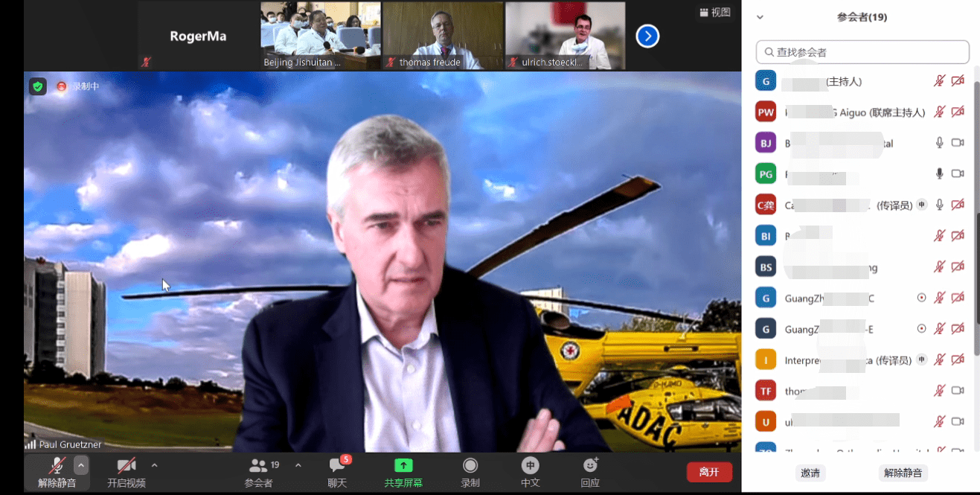Click the red 离开 leave button
The width and height of the screenshot is (980, 495).
click(x=709, y=472)
